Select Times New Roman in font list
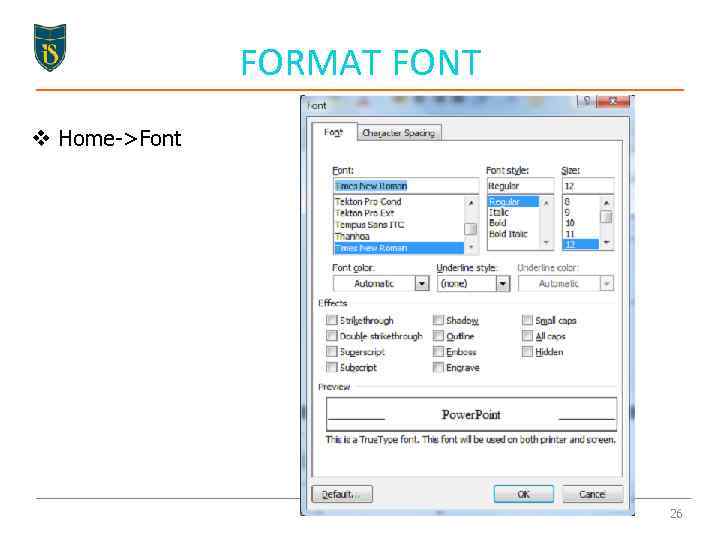This screenshot has height=540, width=720. [399, 248]
